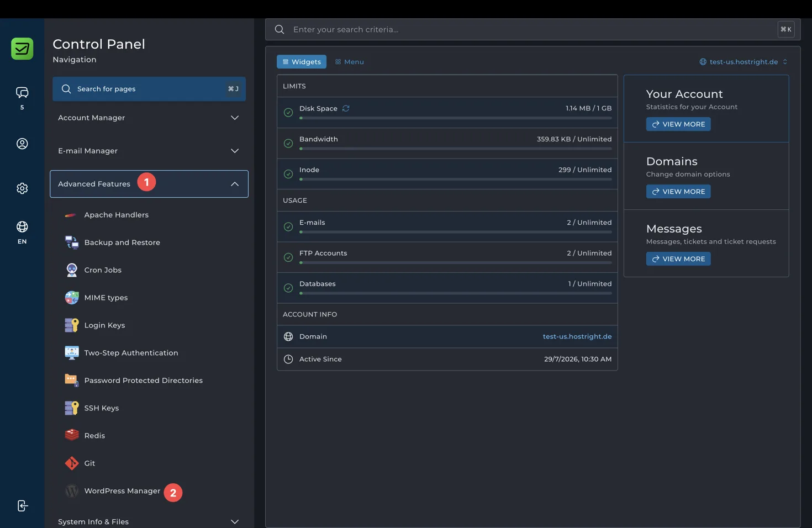This screenshot has height=528, width=812.
Task: Click the Cron Jobs icon
Action: pos(71,270)
